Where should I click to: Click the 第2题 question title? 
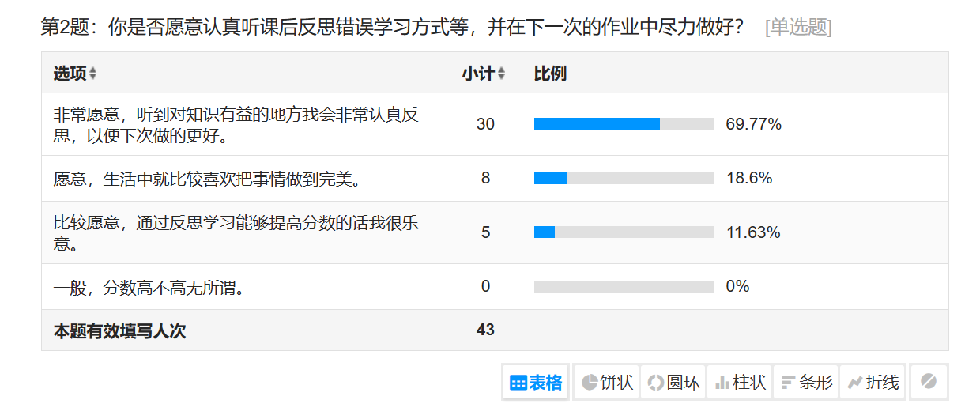click(x=391, y=28)
